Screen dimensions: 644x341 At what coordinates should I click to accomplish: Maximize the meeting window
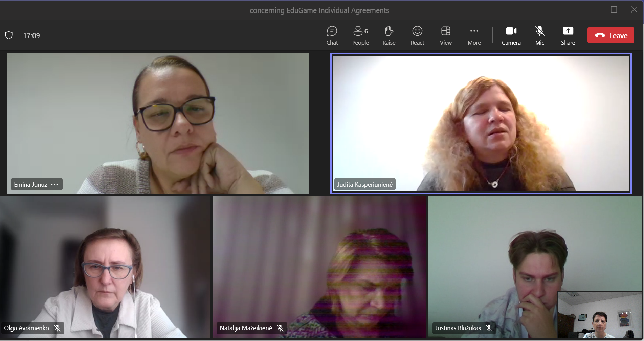(x=614, y=10)
